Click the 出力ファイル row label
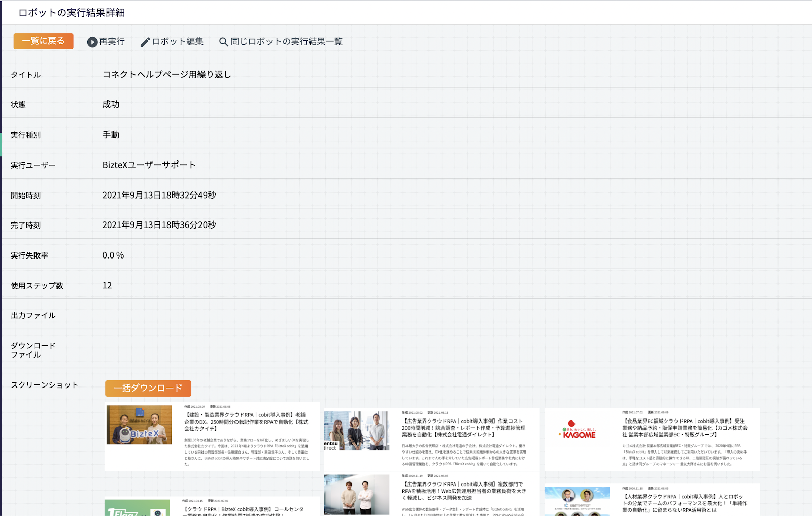Viewport: 812px width, 516px height. pos(33,316)
